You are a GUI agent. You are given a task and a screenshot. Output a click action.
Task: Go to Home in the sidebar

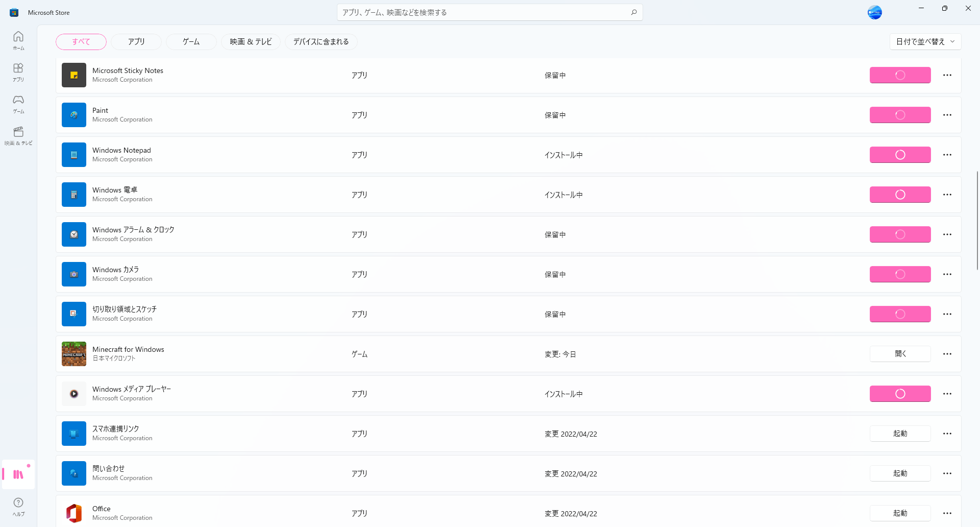point(18,41)
